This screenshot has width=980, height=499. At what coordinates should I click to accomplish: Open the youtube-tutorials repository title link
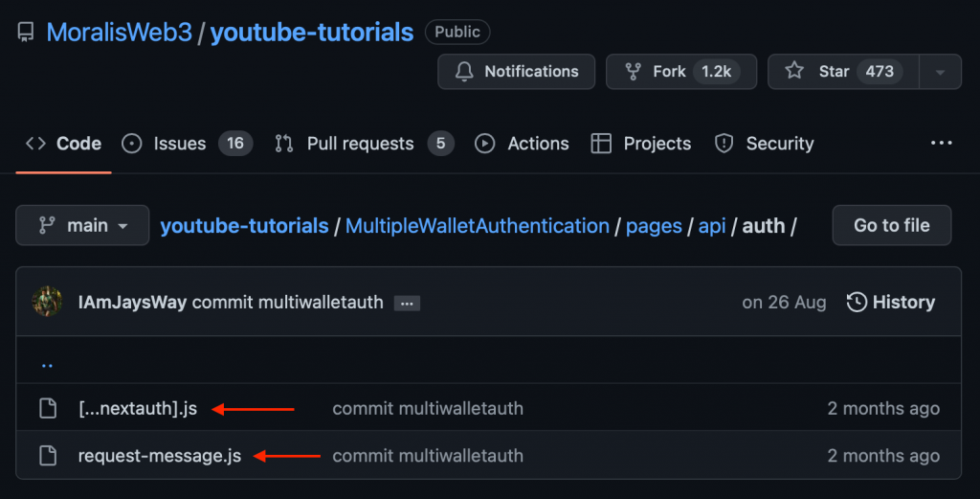[312, 33]
